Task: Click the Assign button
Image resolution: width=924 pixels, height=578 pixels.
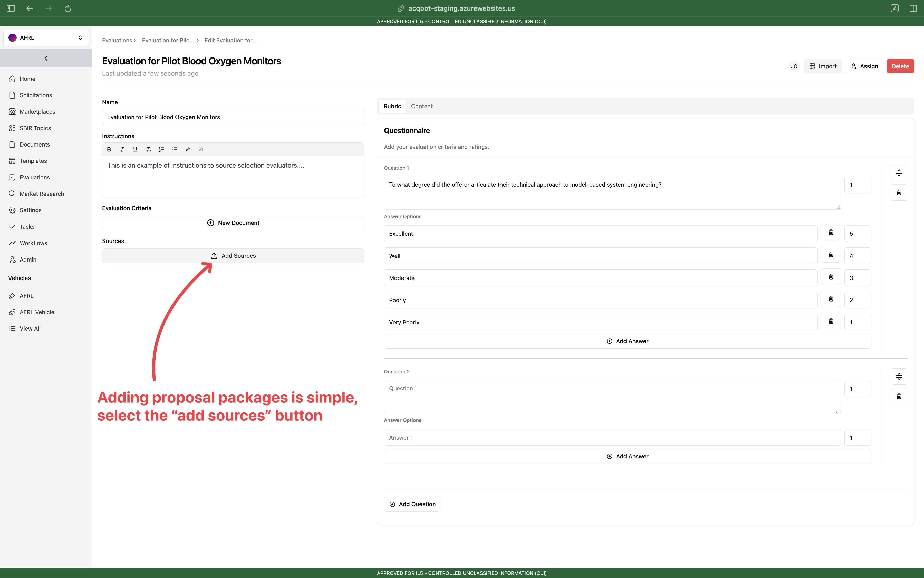Action: coord(864,66)
